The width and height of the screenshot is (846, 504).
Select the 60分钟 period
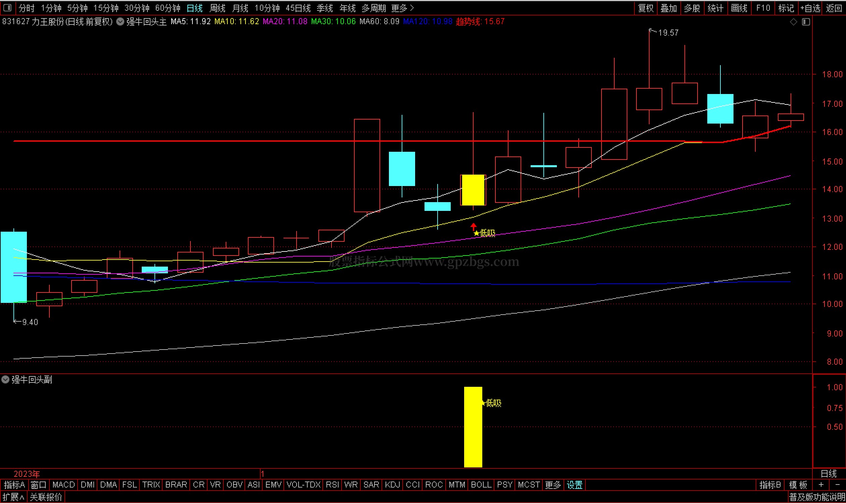click(168, 8)
